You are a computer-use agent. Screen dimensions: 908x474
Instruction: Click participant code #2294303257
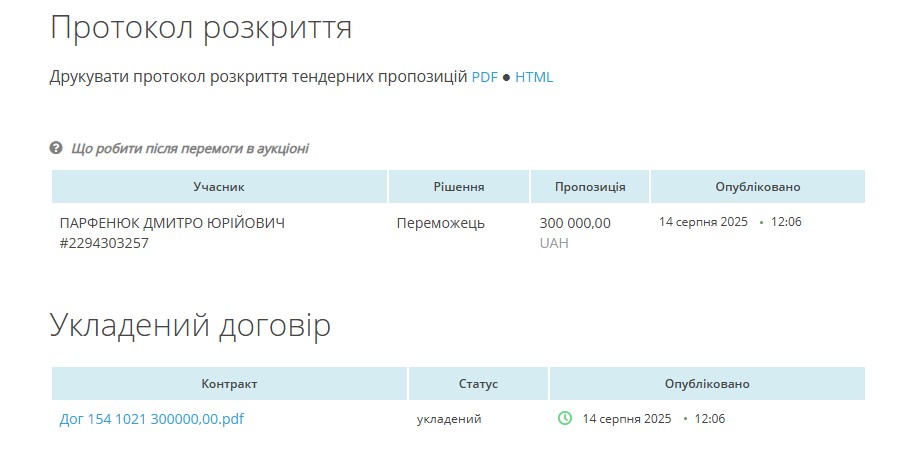pos(104,243)
